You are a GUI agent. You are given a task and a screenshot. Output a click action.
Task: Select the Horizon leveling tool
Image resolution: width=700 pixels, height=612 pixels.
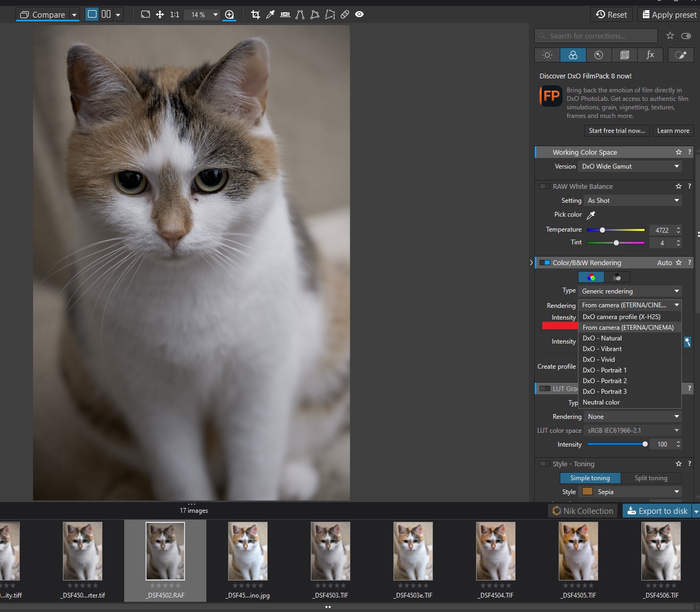point(285,14)
